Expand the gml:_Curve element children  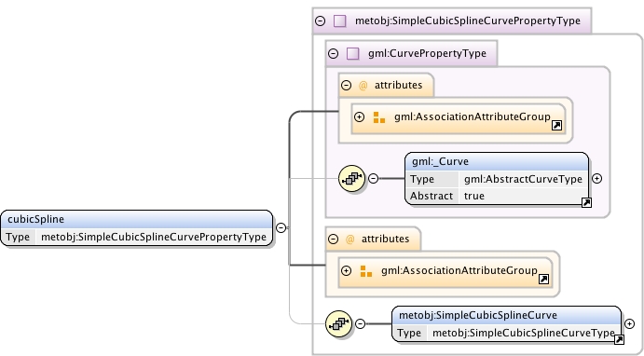pyautogui.click(x=596, y=178)
